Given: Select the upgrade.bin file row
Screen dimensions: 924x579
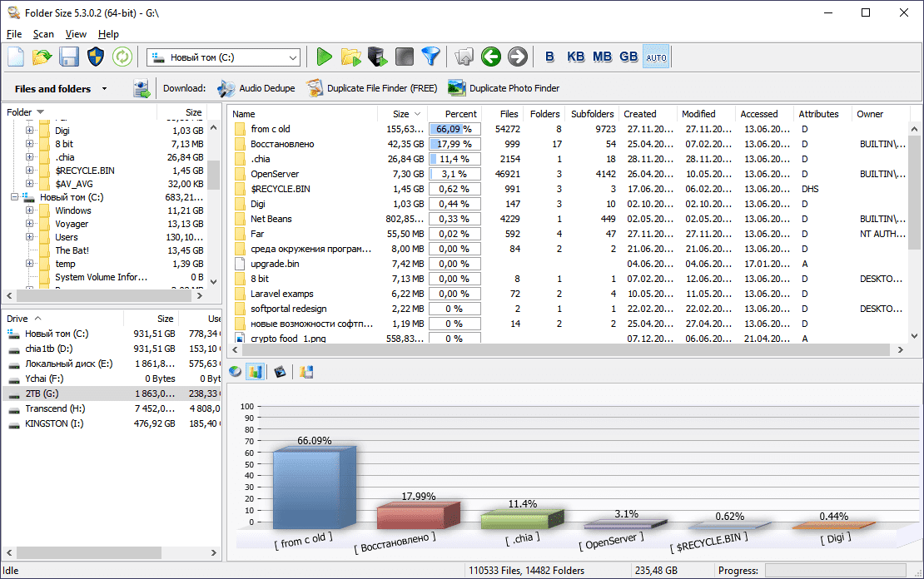Looking at the screenshot, I should (569, 264).
